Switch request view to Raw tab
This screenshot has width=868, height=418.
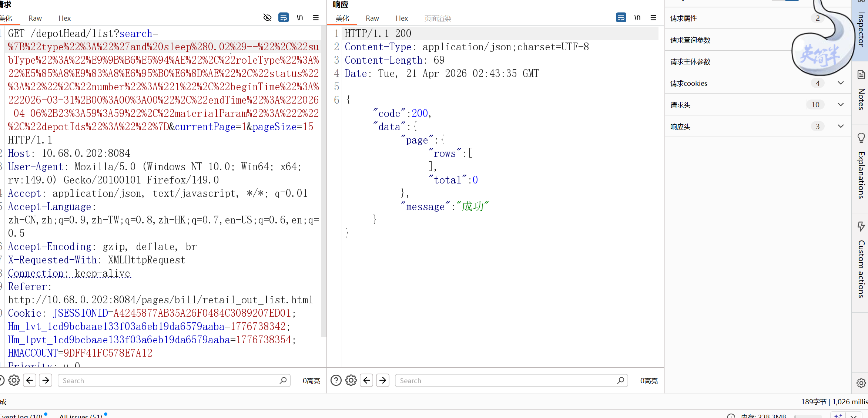coord(35,18)
